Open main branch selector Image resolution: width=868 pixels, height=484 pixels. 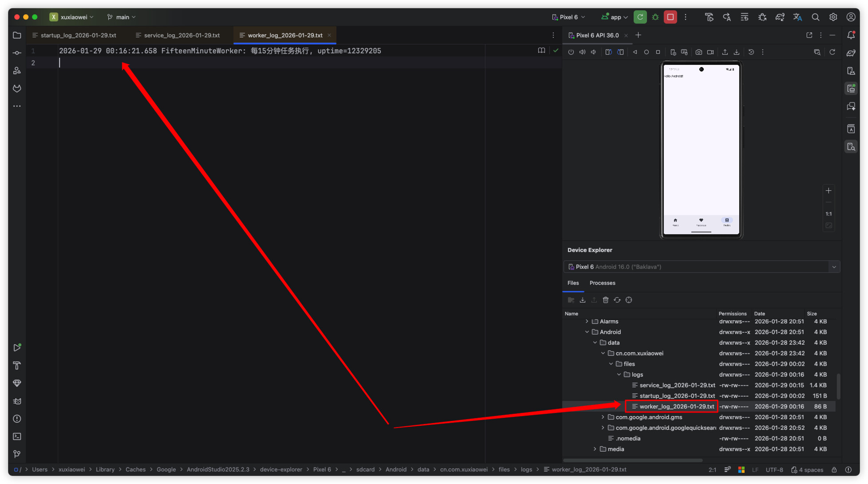[x=122, y=17]
